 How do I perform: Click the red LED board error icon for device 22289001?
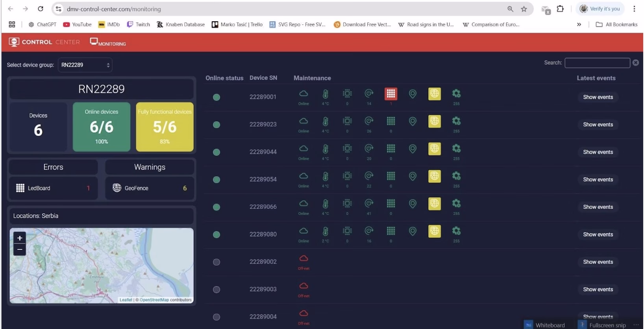pyautogui.click(x=390, y=94)
